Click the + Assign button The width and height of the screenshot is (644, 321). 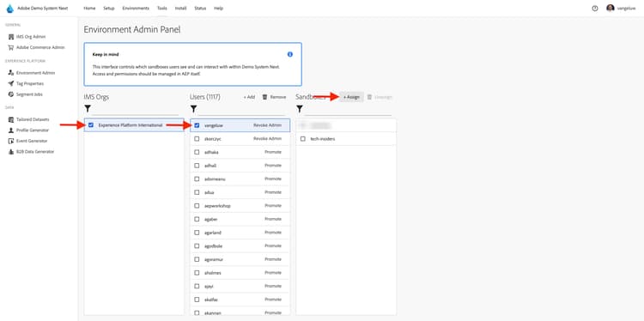[351, 97]
